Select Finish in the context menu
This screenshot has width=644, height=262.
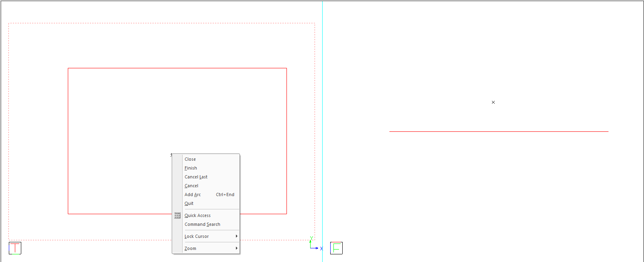(191, 168)
